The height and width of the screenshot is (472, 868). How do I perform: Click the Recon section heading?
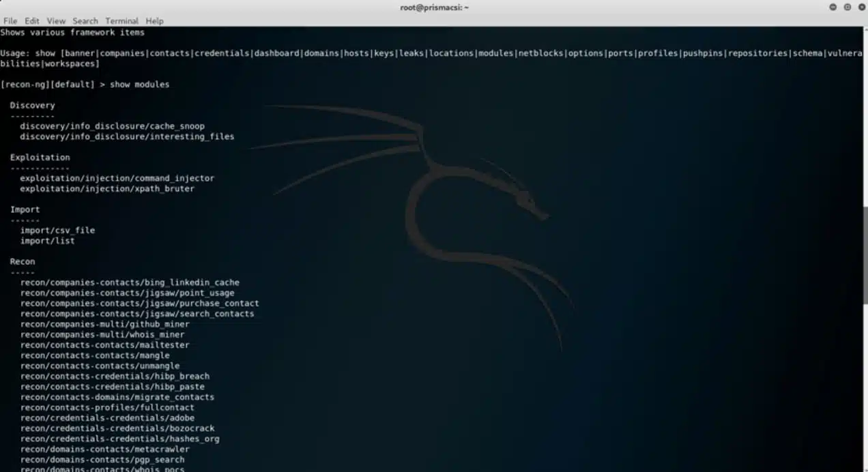click(x=23, y=262)
